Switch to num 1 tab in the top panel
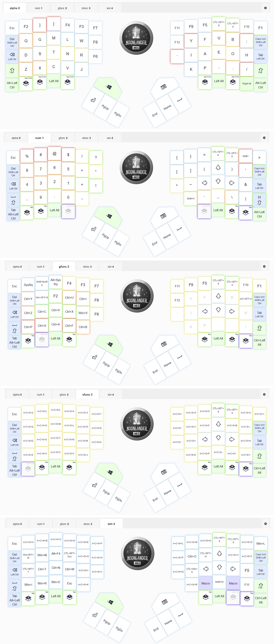Viewport: 274px width, 644px height. click(x=39, y=8)
